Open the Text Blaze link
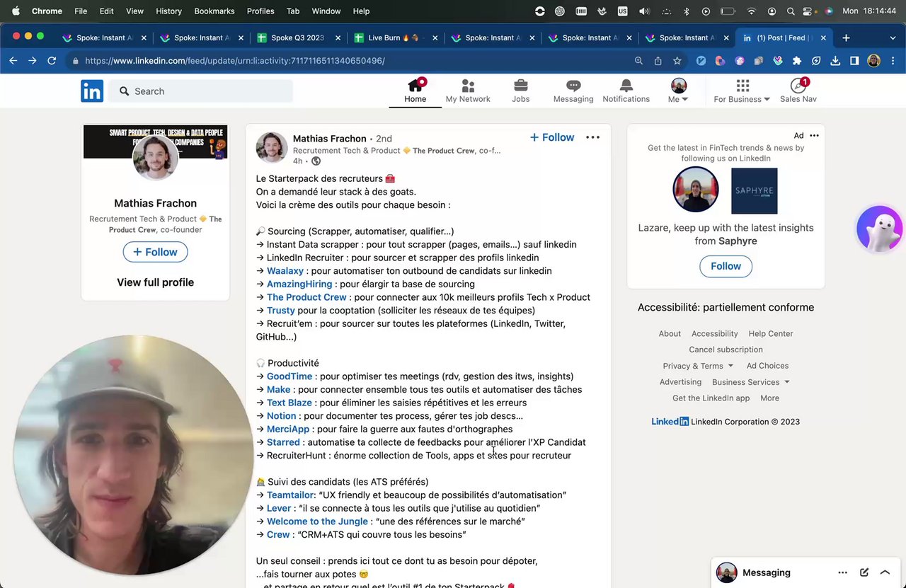906x588 pixels. 289,403
